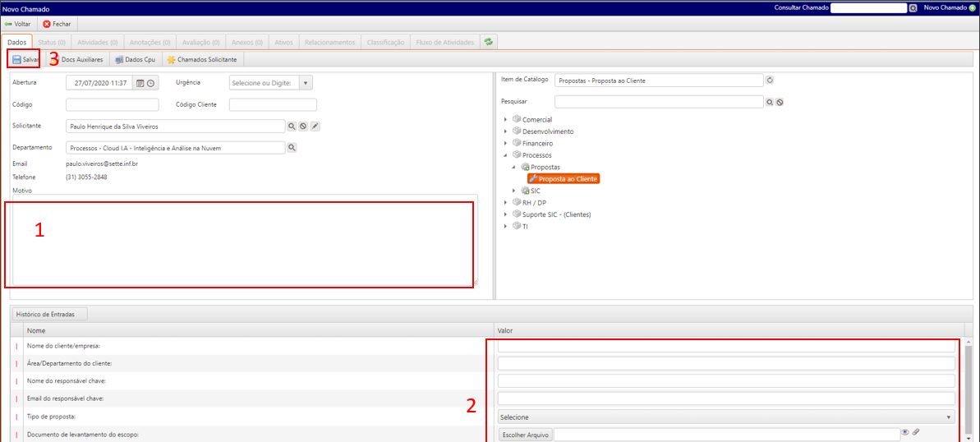Open the clock time picker for Abertura
This screenshot has width=980, height=442.
150,83
